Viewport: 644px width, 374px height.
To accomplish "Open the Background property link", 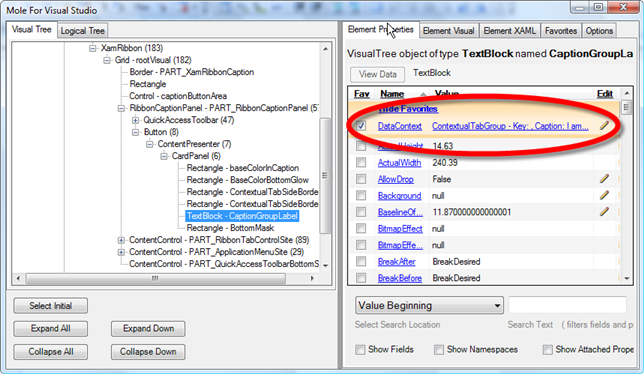I will (399, 195).
